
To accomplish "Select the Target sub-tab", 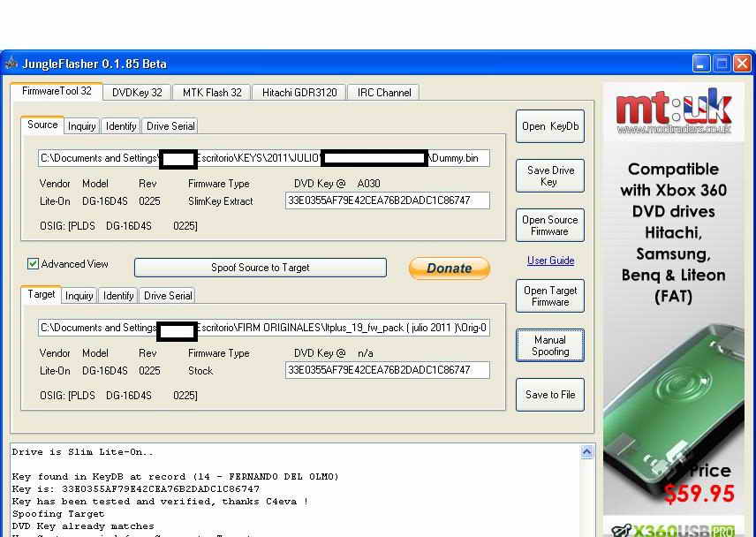I will 41,294.
